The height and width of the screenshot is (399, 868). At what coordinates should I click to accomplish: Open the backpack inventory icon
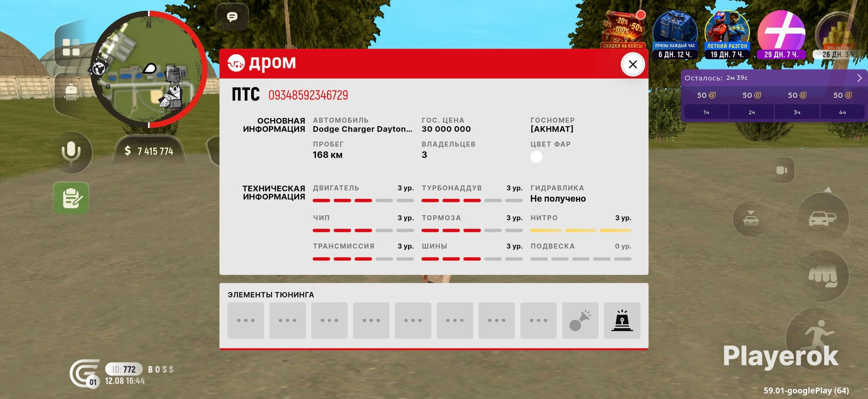click(71, 91)
